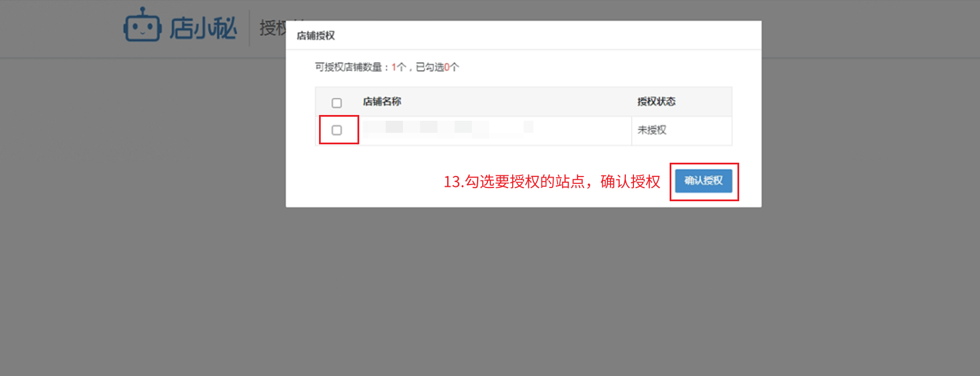This screenshot has height=376, width=980.
Task: Click the 店小秘 brand name text
Action: pyautogui.click(x=203, y=28)
